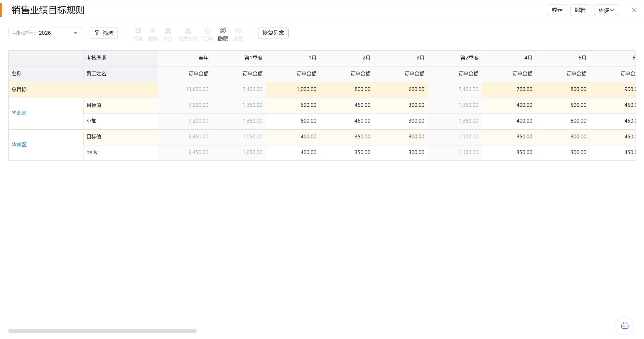Open the 华南区 link

(19, 145)
